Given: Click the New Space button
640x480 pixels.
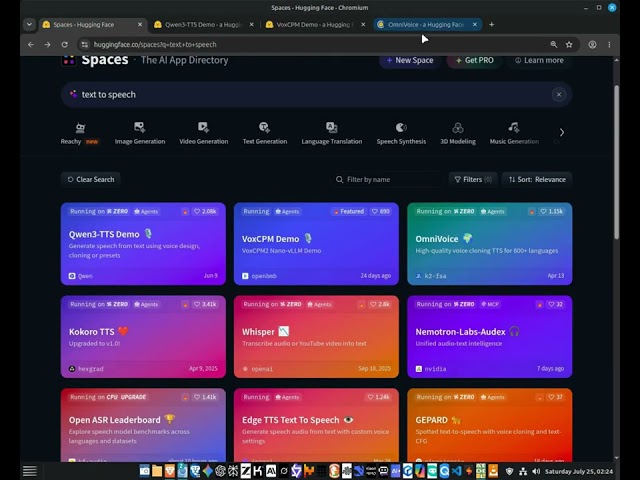Looking at the screenshot, I should (x=410, y=60).
